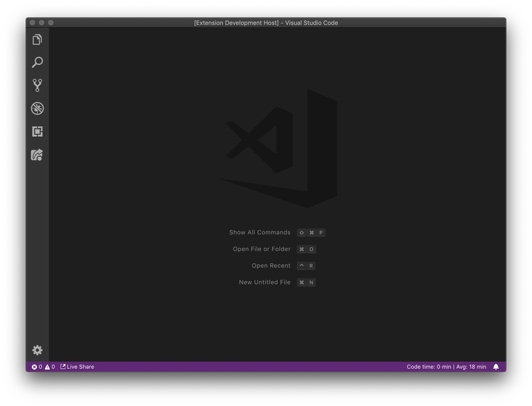Click the errors and warnings counter in status bar
Image resolution: width=532 pixels, height=406 pixels.
click(x=43, y=367)
